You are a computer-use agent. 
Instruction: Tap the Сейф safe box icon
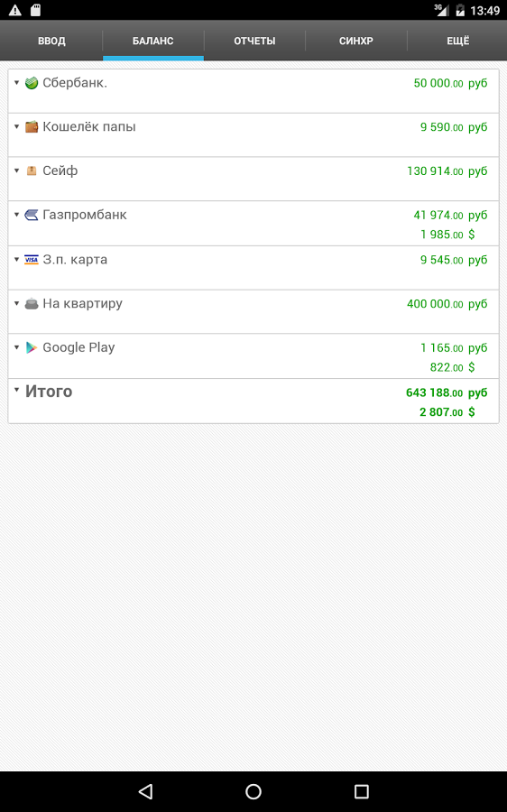tap(32, 171)
